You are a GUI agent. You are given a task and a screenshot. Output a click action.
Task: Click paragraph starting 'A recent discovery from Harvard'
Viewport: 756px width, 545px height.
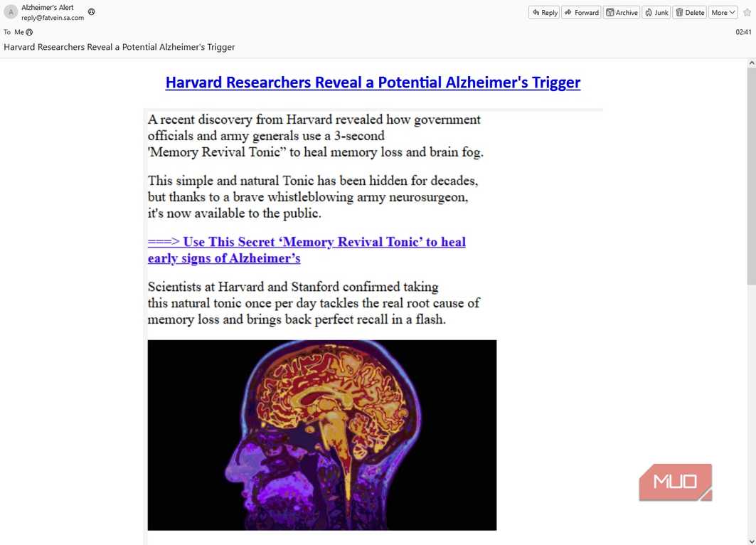point(315,135)
